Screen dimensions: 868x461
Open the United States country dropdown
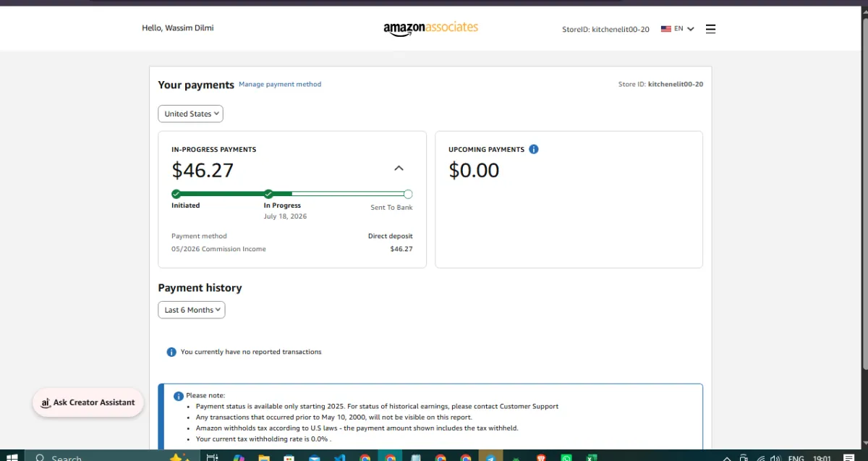[x=191, y=114]
